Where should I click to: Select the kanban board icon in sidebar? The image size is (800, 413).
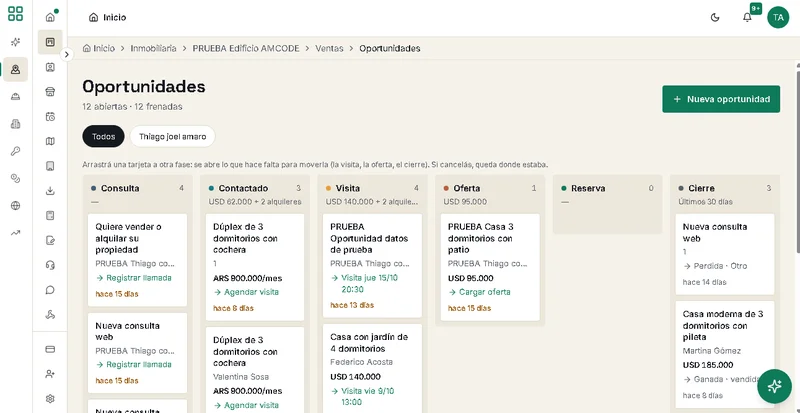point(50,42)
